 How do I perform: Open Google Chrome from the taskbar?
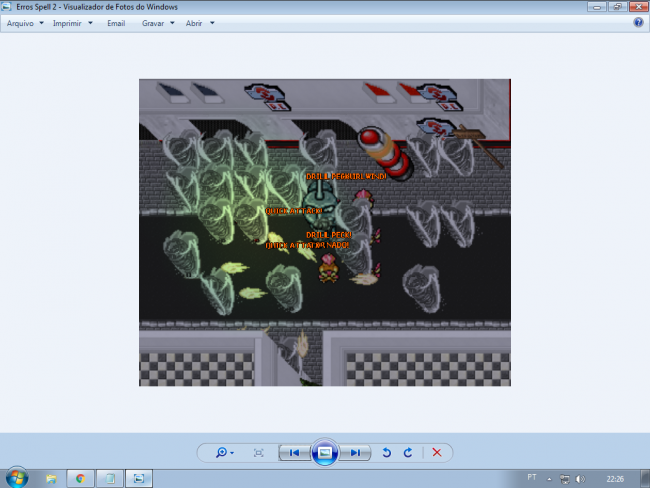click(80, 479)
